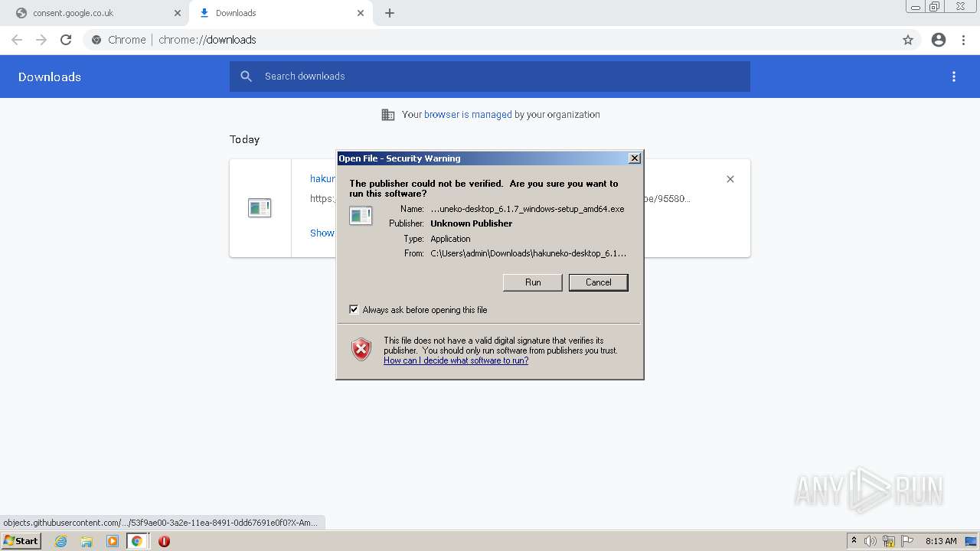Bookmark this page with the star icon
This screenshot has height=551, width=980.
pos(908,40)
